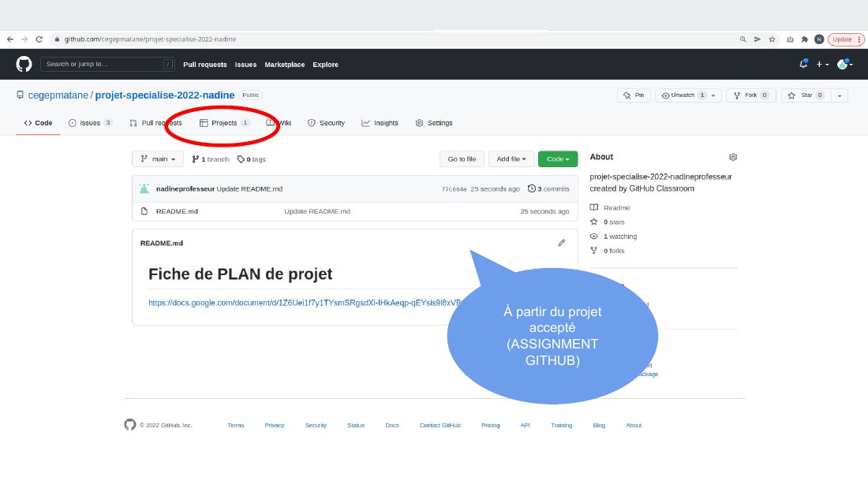Open the Pull requests repository tab
868x488 pixels.
point(155,123)
